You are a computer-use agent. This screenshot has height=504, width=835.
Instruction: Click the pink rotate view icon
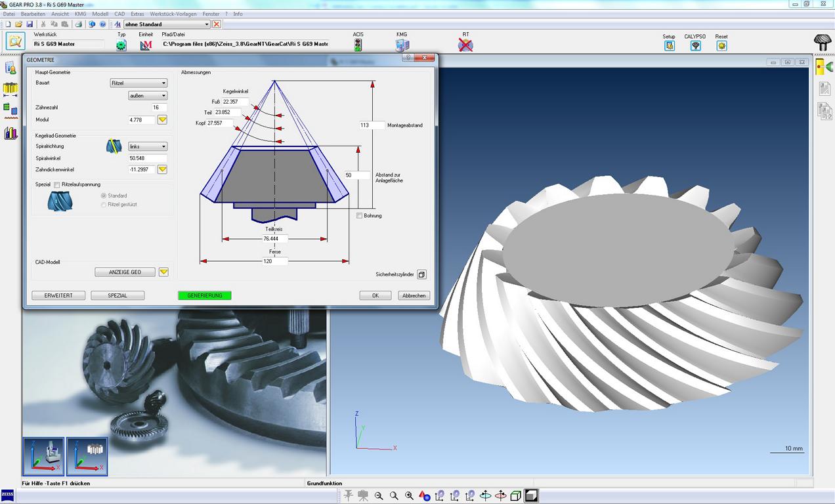(500, 496)
